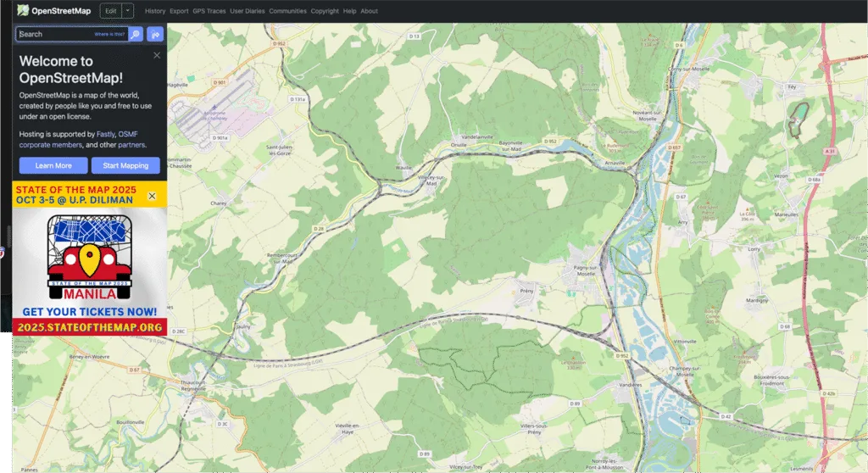868x473 pixels.
Task: Follow the Fastly hosting link
Action: tap(105, 134)
